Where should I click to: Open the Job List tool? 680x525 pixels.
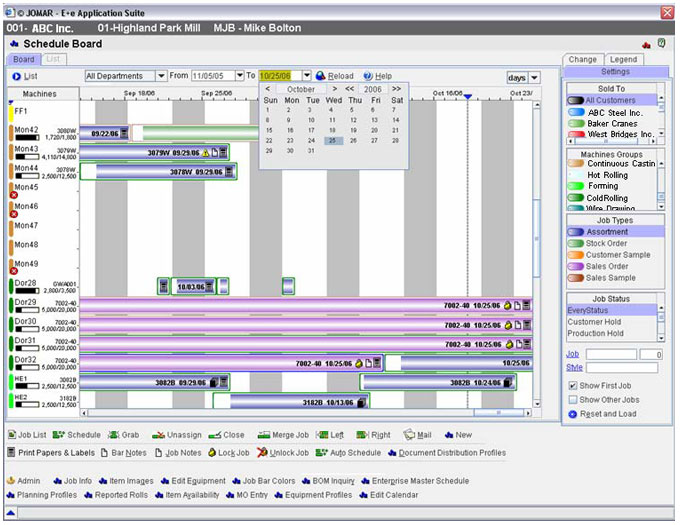point(27,435)
